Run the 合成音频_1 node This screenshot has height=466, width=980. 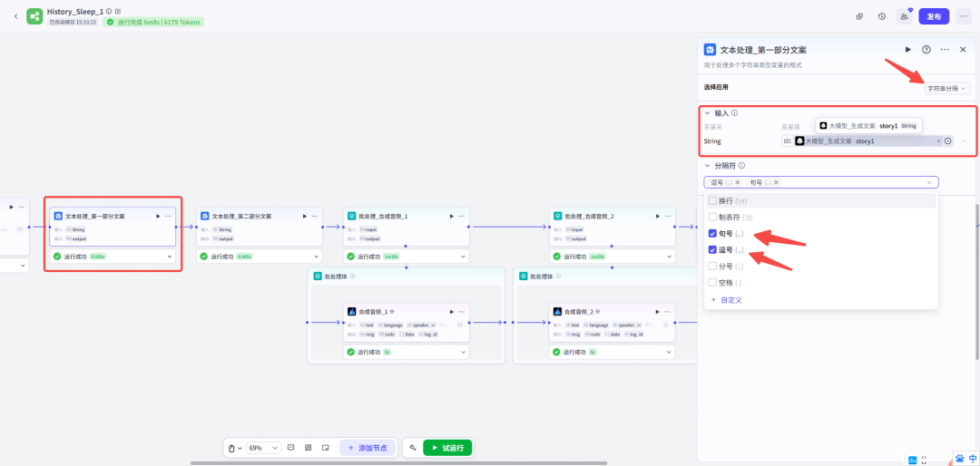(x=451, y=312)
